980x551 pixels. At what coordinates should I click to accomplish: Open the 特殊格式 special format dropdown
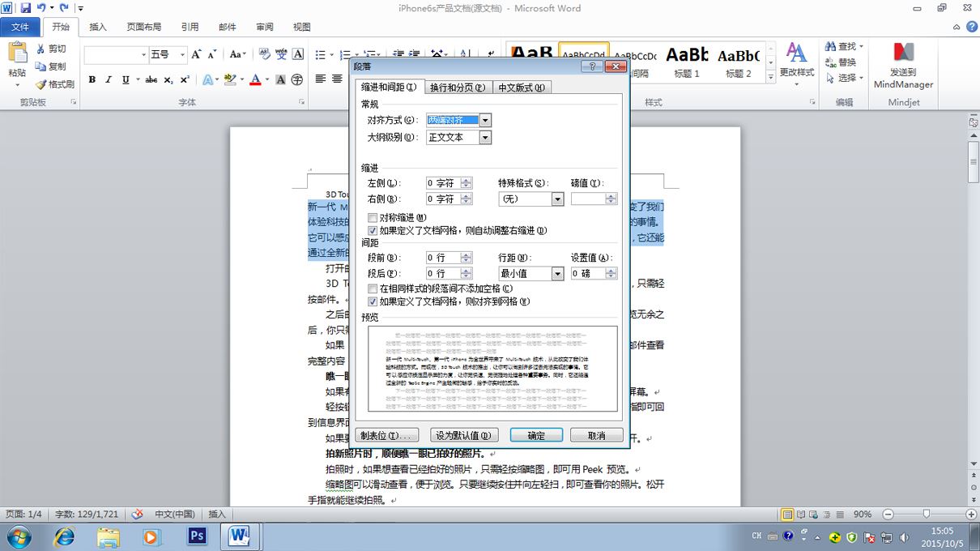557,199
